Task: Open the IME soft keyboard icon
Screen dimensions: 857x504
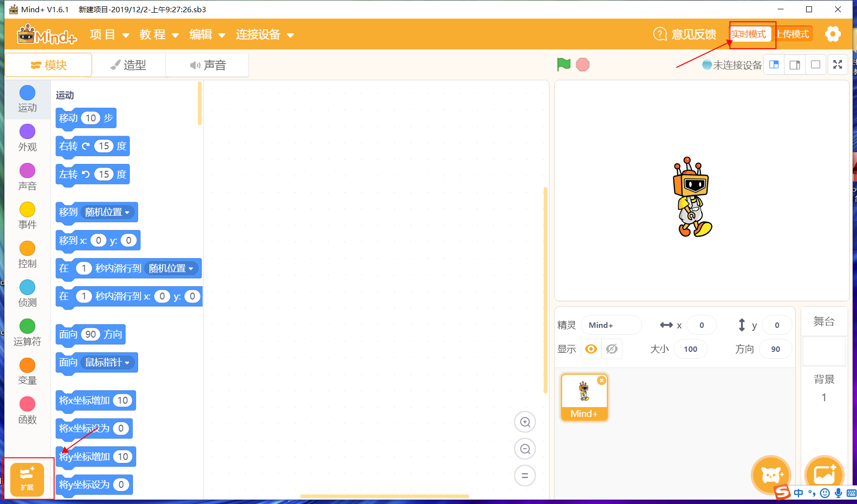Action: click(852, 493)
